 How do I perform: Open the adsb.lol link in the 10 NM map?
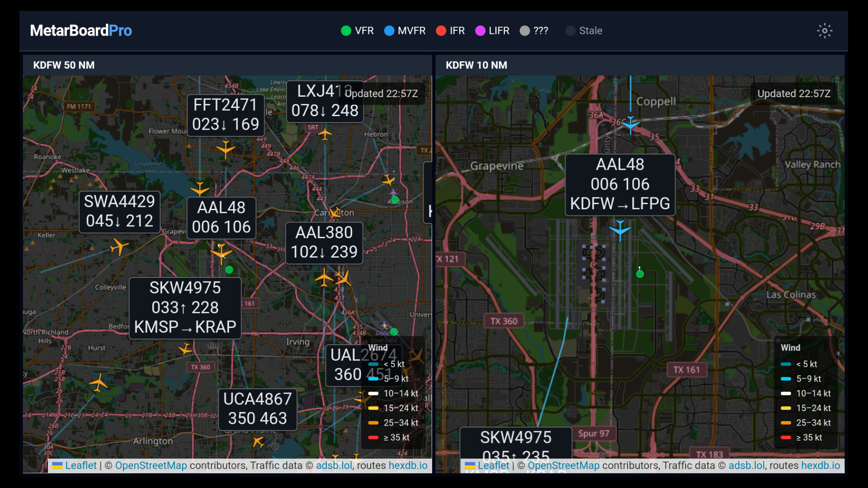[x=747, y=465]
